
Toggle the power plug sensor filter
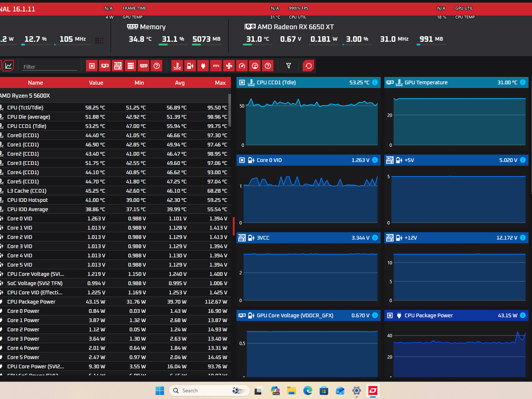203,66
